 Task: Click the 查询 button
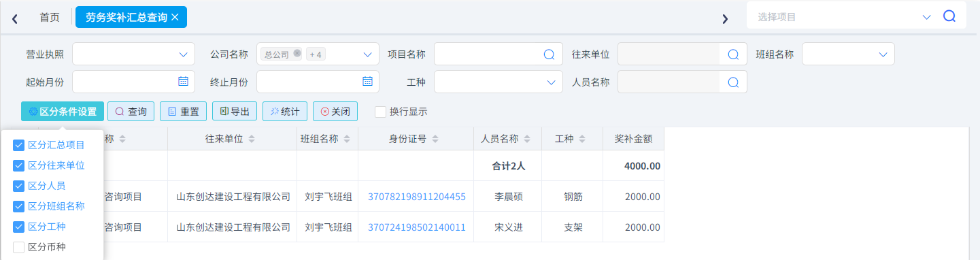click(131, 111)
